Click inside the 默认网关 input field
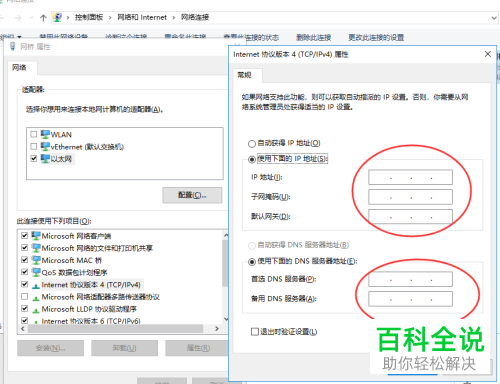Image resolution: width=500 pixels, height=384 pixels. (410, 217)
